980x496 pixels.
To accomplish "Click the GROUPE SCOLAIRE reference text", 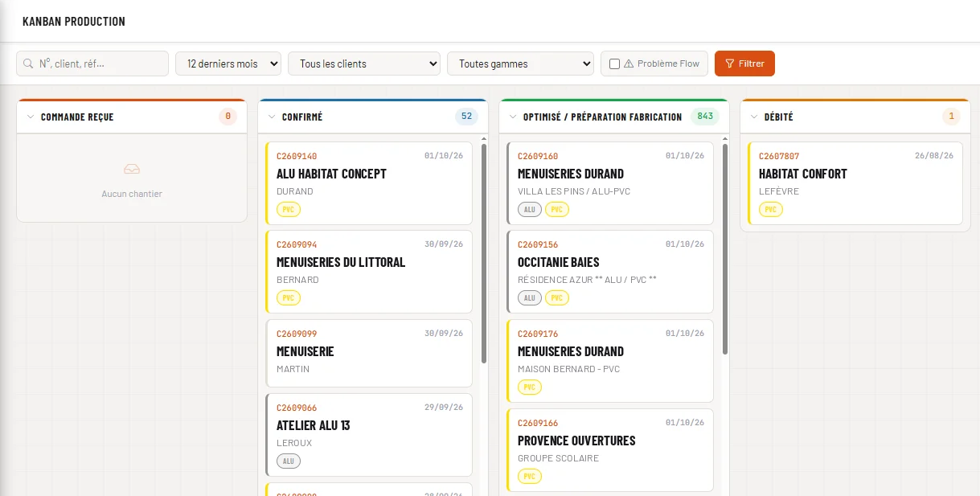I will [x=559, y=458].
